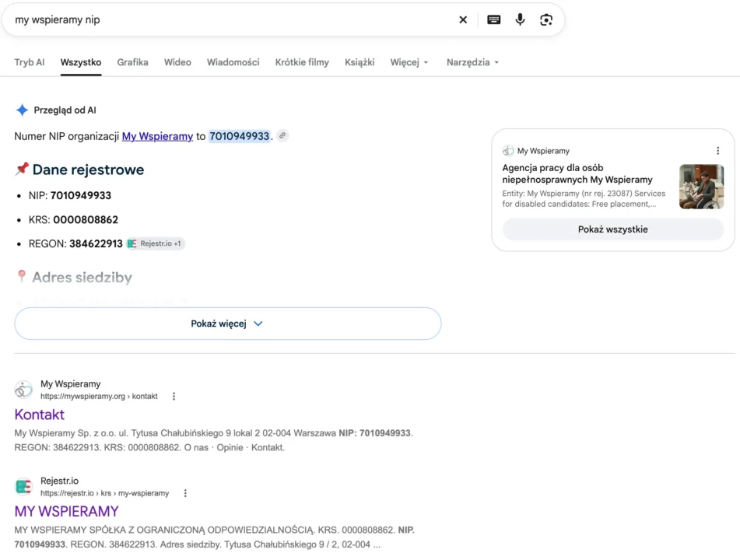
Task: Click the Dane rejestrowe heading
Action: (88, 170)
